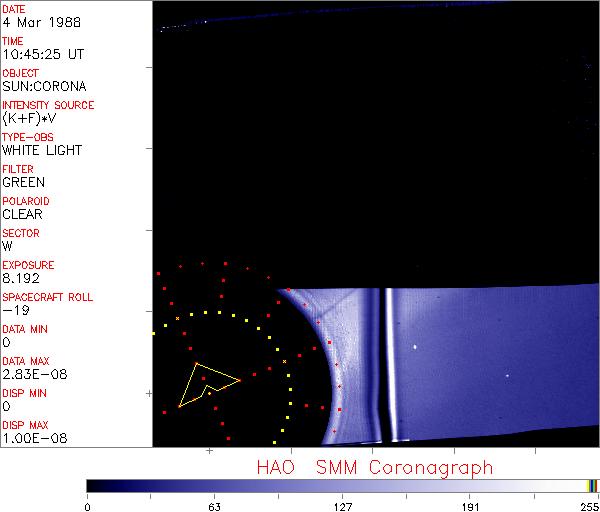Click the "8.192" exposure value
This screenshot has height=512, width=600.
pyautogui.click(x=21, y=278)
